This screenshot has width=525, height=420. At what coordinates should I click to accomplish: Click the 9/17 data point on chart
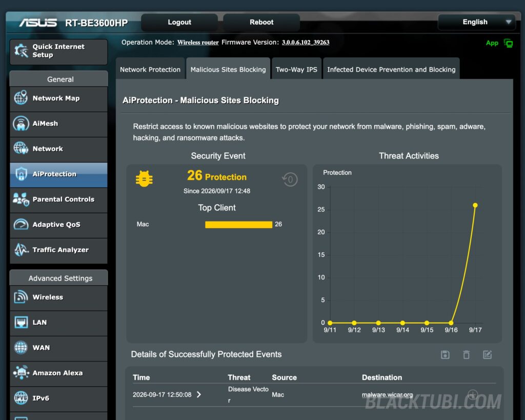tap(475, 205)
